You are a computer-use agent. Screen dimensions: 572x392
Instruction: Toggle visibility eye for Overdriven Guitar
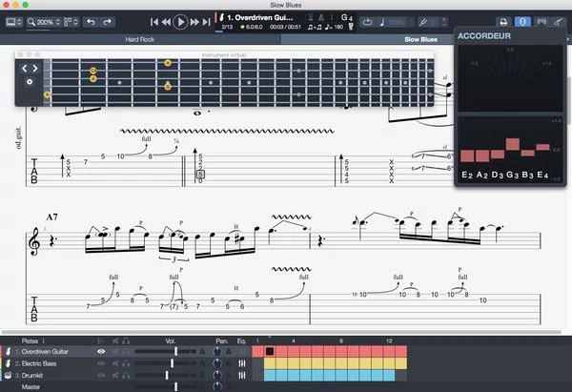(101, 352)
